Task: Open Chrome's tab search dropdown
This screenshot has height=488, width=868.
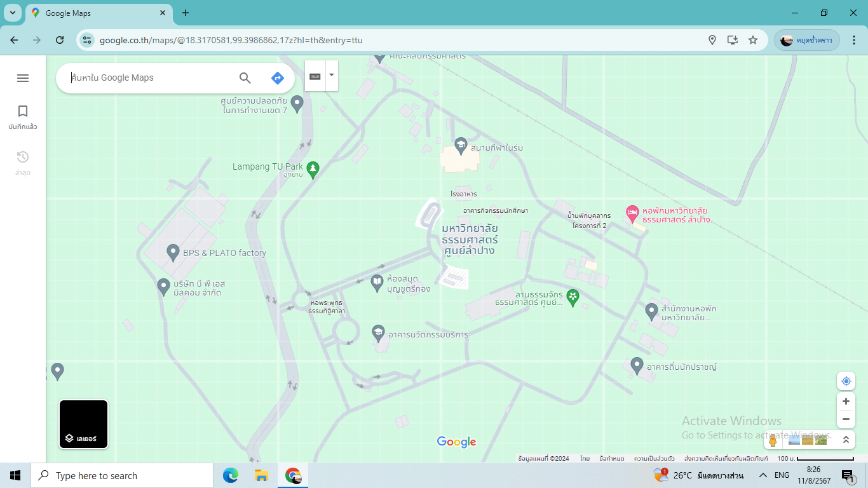Action: coord(13,13)
